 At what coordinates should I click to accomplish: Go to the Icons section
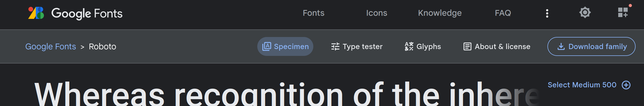coord(376,13)
